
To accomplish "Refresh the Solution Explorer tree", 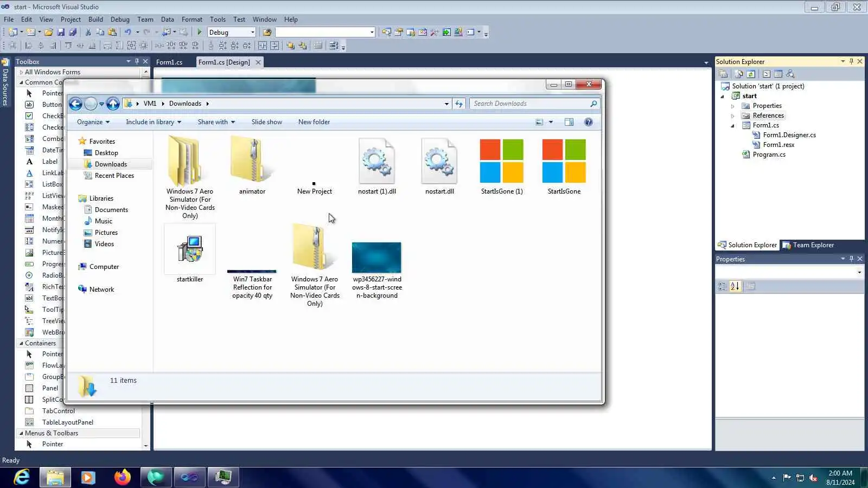I will pyautogui.click(x=751, y=74).
